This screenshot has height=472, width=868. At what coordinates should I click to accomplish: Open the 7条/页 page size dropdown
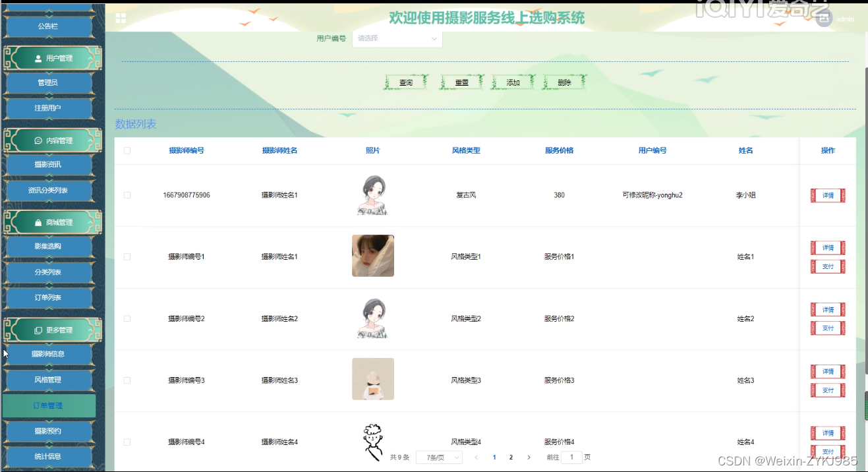(x=439, y=457)
